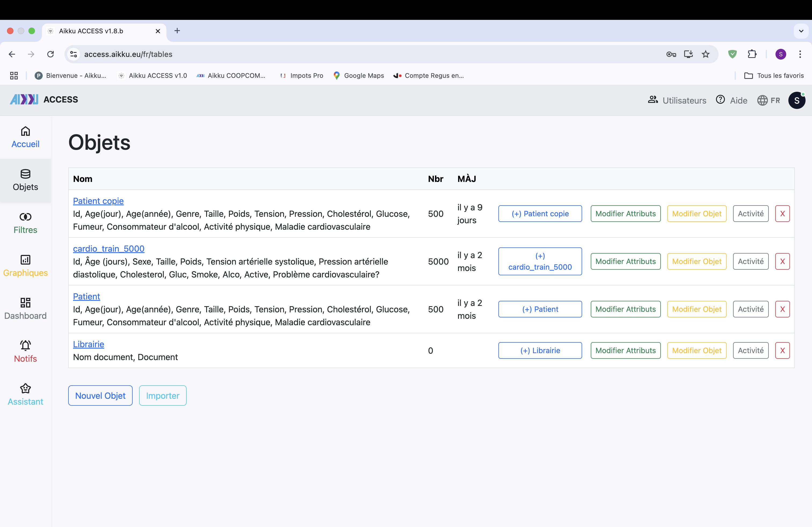Add a record with (+) Patient copie

coord(540,213)
